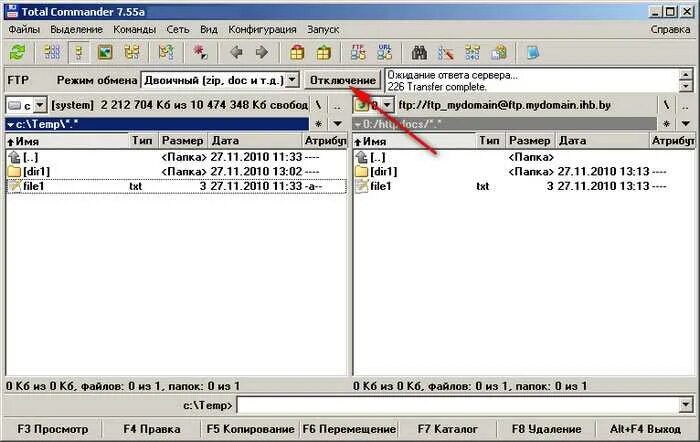Refresh the panel with the green arrows icon

(x=18, y=53)
